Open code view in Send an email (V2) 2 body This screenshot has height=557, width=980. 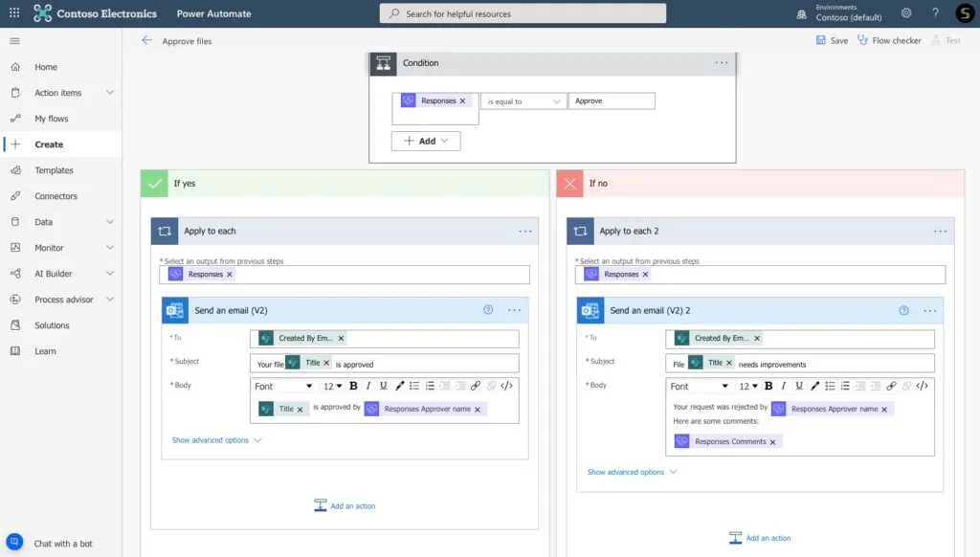(923, 386)
